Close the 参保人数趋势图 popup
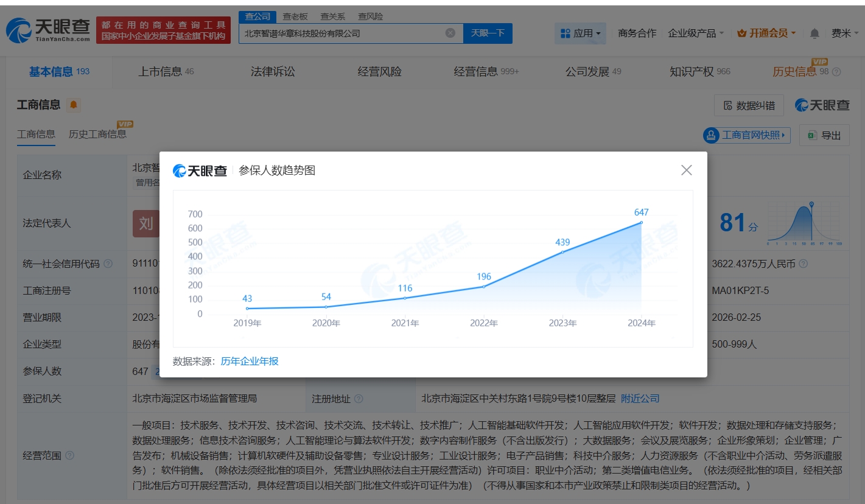 [x=686, y=170]
